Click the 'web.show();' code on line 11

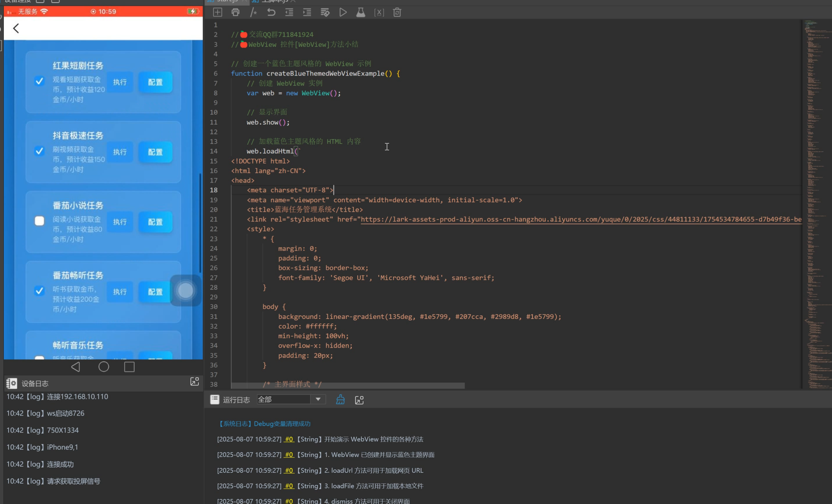pyautogui.click(x=268, y=122)
